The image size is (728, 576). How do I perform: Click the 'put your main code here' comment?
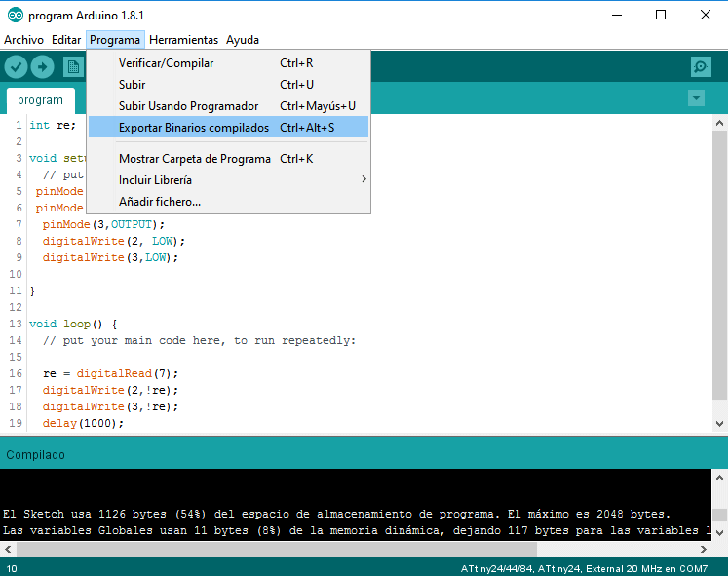coord(199,340)
